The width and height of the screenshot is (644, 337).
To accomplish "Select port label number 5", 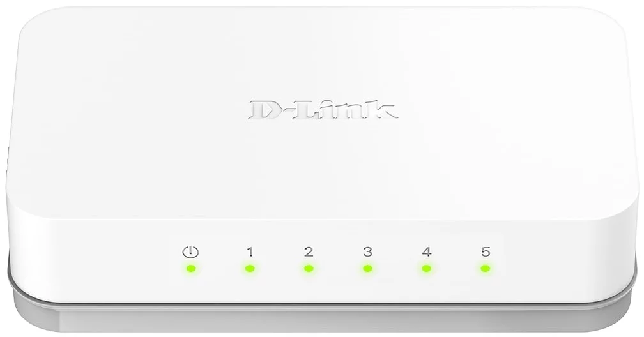I will pos(486,251).
